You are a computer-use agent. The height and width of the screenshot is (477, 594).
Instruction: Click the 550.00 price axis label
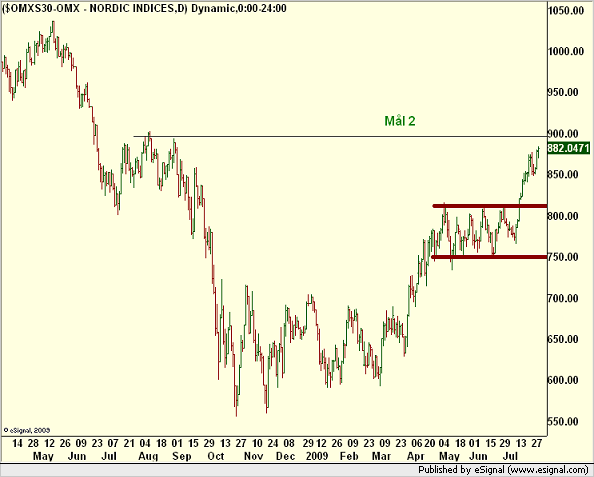click(x=563, y=421)
